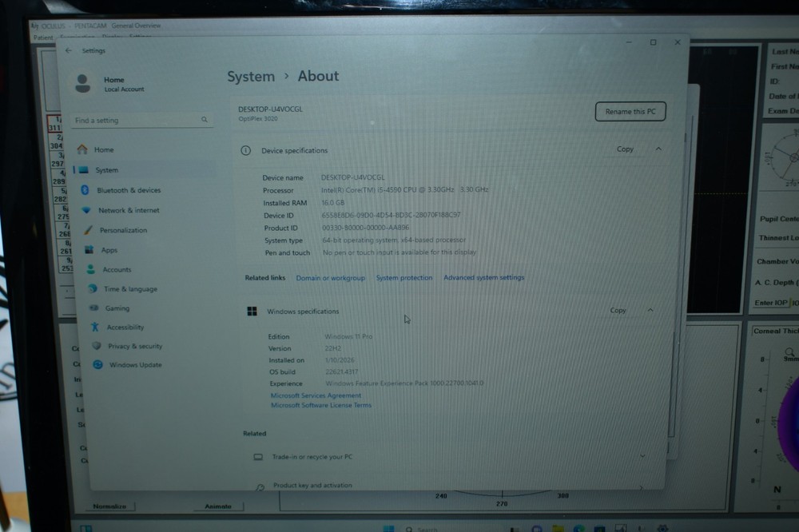Viewport: 799px width, 532px height.
Task: Open Microsoft Software License Terms link
Action: click(x=321, y=405)
